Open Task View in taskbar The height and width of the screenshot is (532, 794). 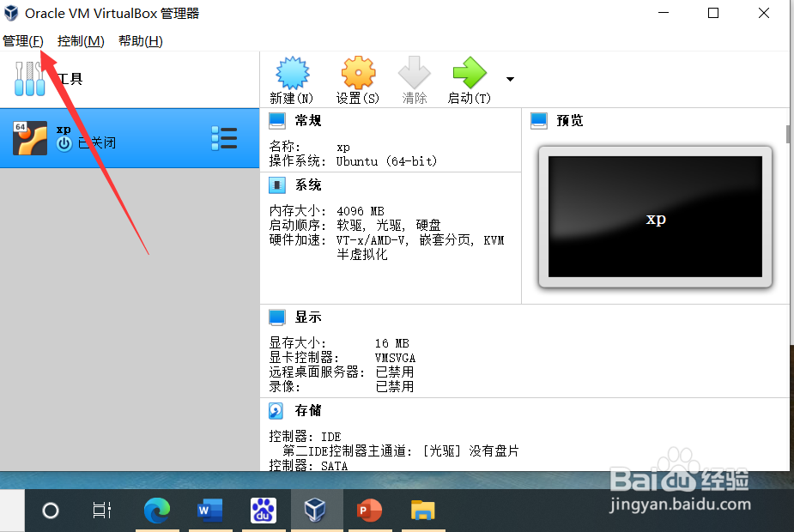click(102, 511)
